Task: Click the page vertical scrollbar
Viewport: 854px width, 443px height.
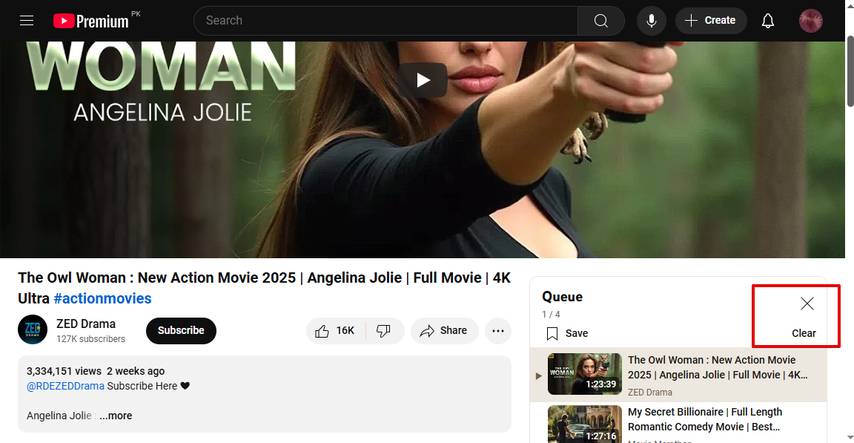Action: [x=849, y=71]
